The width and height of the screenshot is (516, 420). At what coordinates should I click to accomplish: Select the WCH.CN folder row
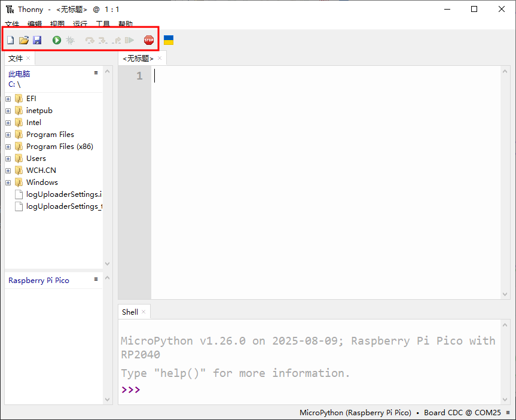click(x=54, y=171)
